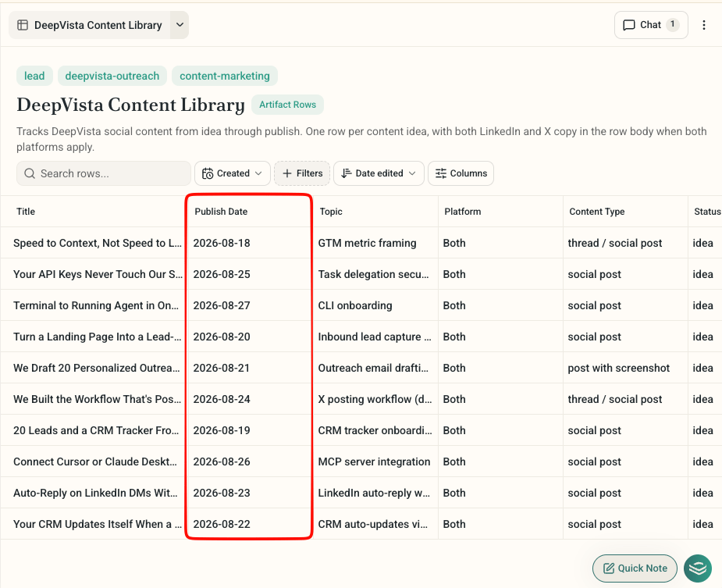Image resolution: width=722 pixels, height=588 pixels.
Task: Click the table icon beside DeepVista Content Library
Action: (23, 25)
